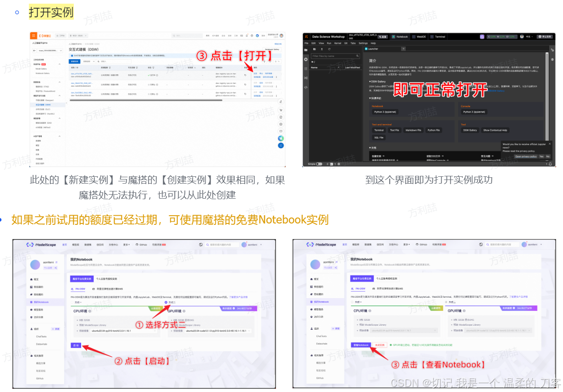Toggle the Simple mode switch in JupyterLab status bar
Image resolution: width=563 pixels, height=392 pixels.
[319, 164]
